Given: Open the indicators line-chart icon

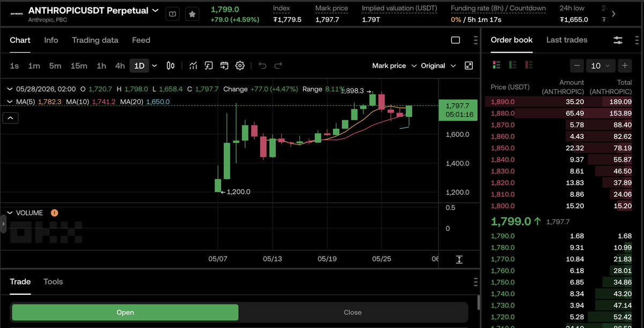Looking at the screenshot, I should pyautogui.click(x=193, y=65).
